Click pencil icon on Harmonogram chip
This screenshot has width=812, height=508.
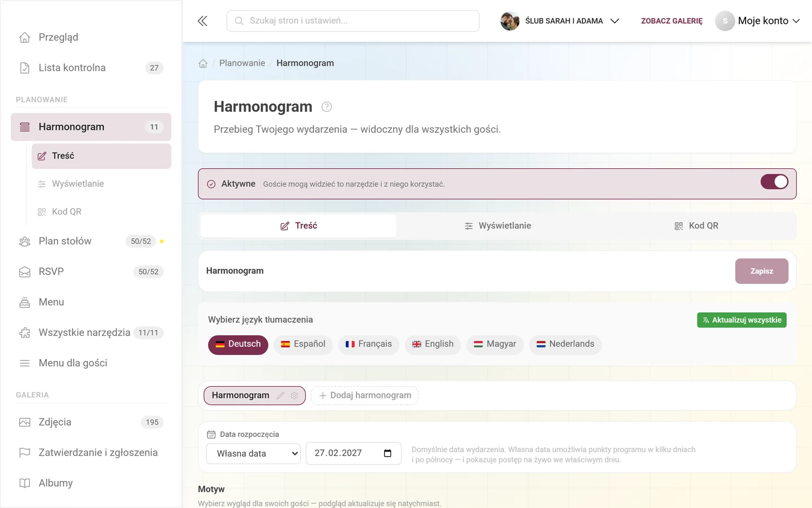click(280, 396)
